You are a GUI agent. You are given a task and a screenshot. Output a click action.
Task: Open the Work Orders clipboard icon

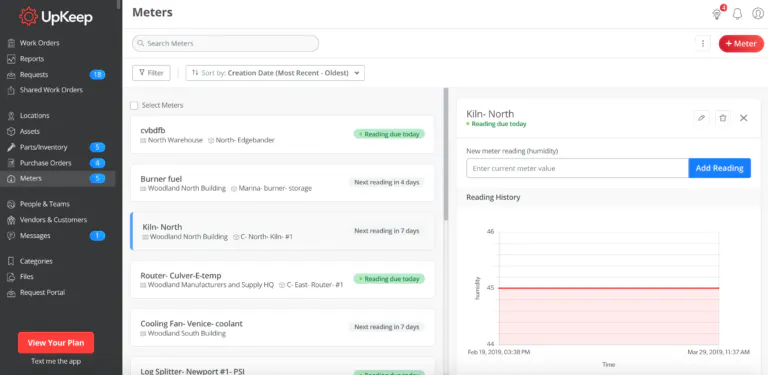coord(12,43)
